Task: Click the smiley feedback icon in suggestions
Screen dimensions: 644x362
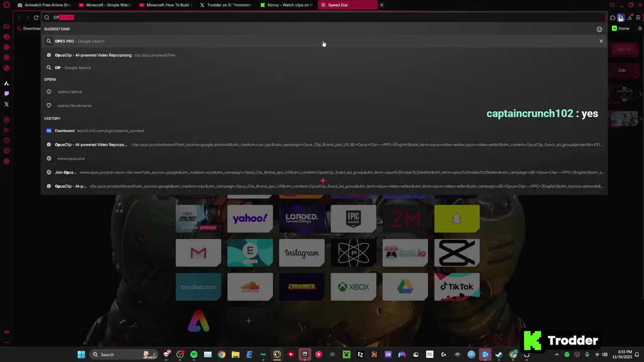Action: pyautogui.click(x=599, y=29)
